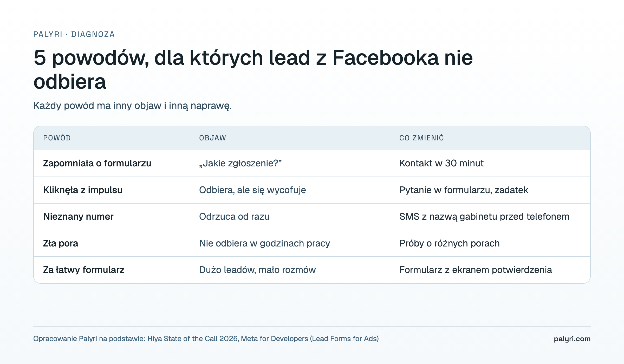Select the cell 'Odbiera, ale się wycofuje'
Screen dimensions: 624x364
click(252, 190)
